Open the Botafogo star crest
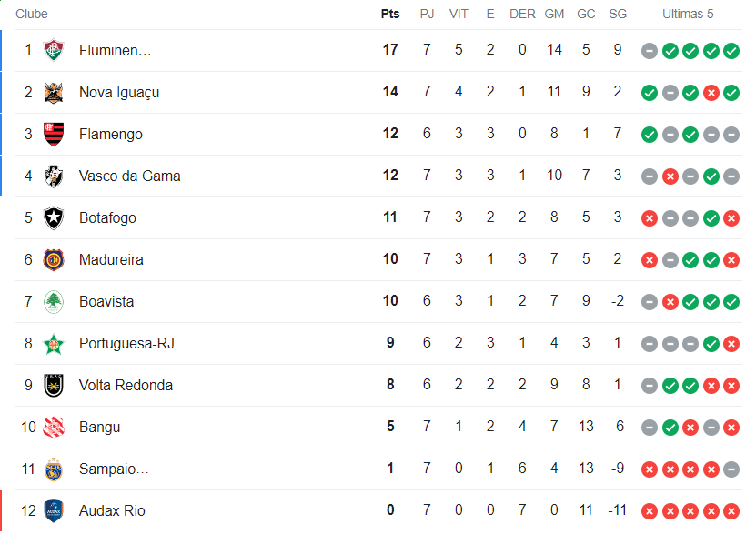 click(55, 217)
